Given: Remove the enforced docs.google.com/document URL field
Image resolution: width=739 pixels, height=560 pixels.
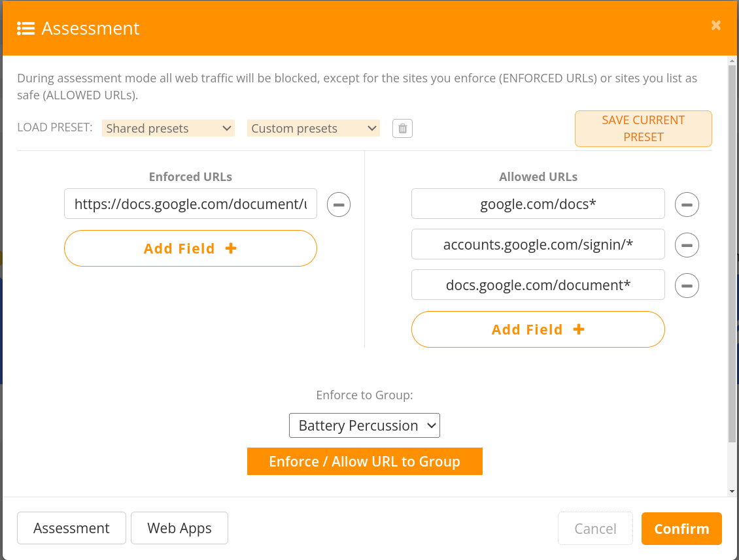Looking at the screenshot, I should [339, 205].
